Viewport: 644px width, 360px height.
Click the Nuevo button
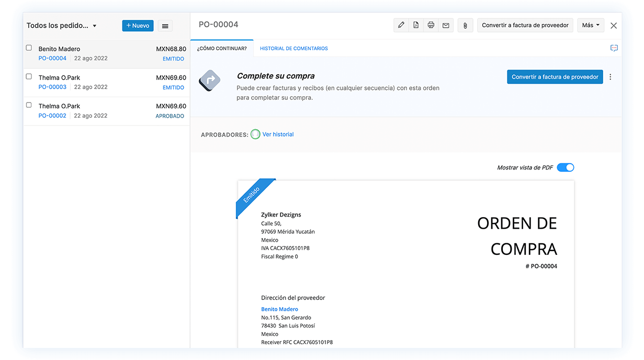click(138, 25)
